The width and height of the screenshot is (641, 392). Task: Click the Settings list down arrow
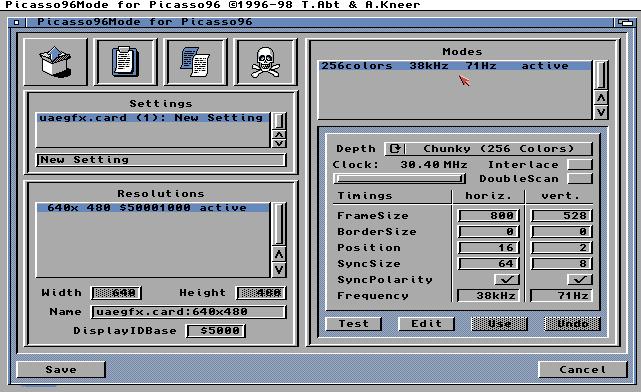tap(279, 143)
